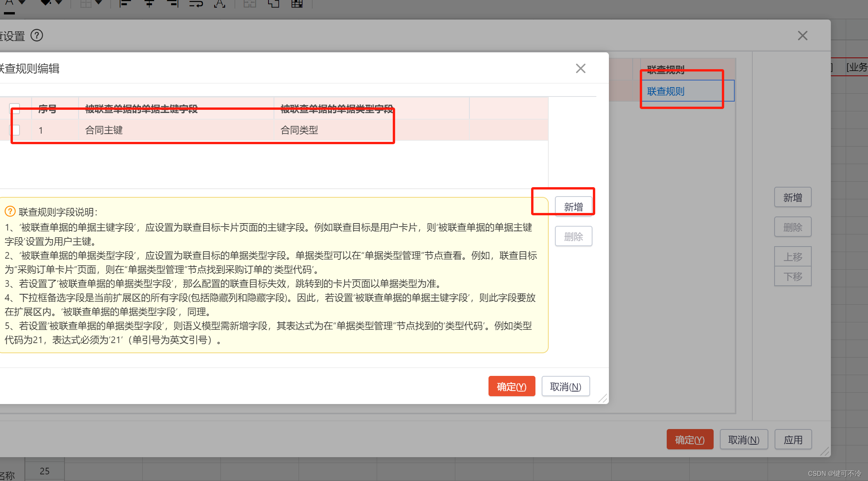Expand the border style dropdown
868x481 pixels.
98,3
